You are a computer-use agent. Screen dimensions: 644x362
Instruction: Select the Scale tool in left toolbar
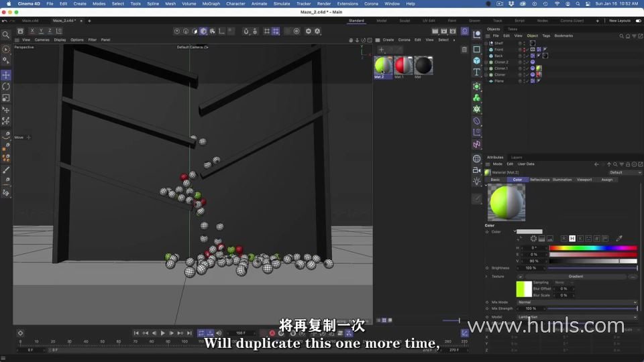tap(6, 98)
